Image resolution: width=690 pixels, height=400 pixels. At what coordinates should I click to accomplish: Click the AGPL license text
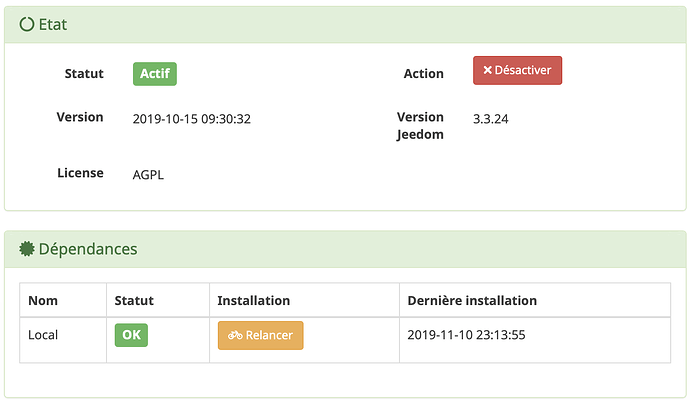coord(148,175)
